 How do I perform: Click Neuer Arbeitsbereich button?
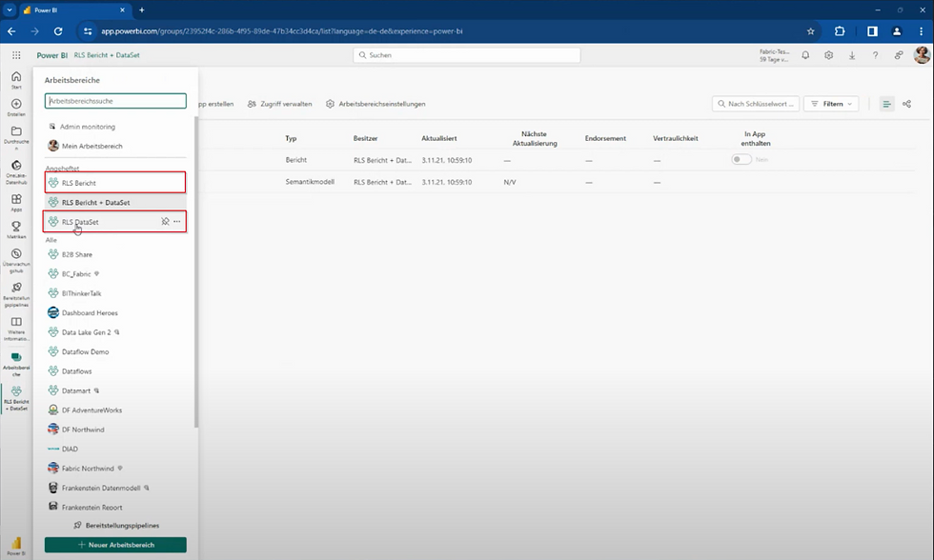coord(115,545)
